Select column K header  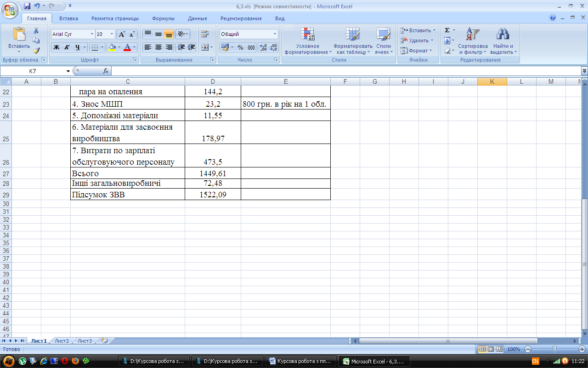point(492,81)
